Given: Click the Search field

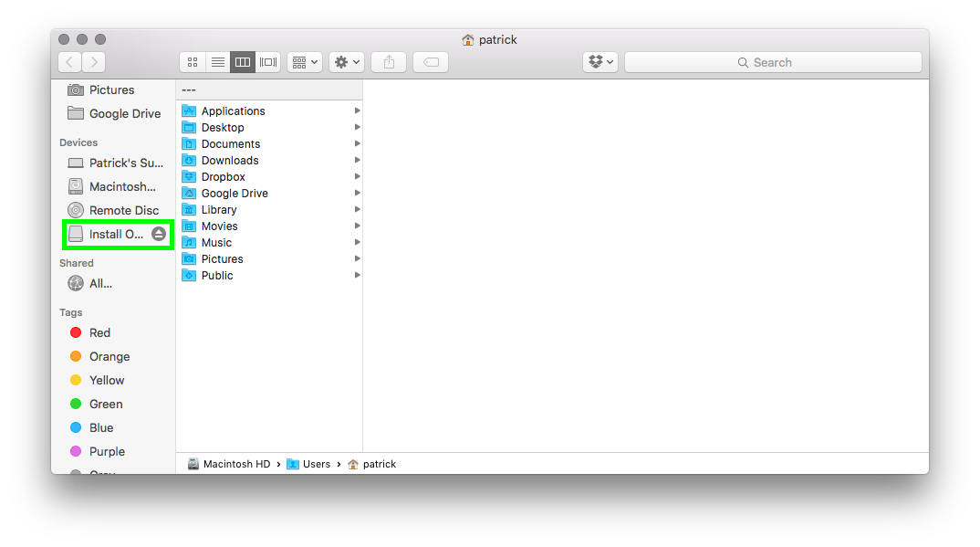Looking at the screenshot, I should [773, 62].
